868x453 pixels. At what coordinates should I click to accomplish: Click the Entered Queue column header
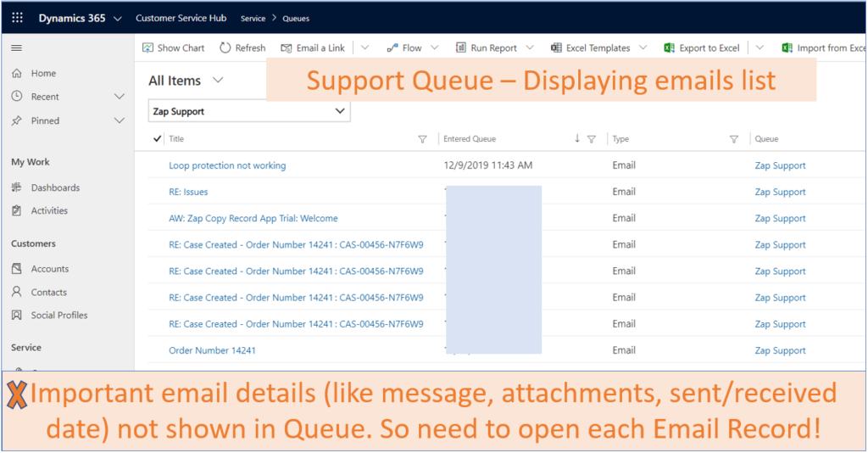pyautogui.click(x=470, y=139)
